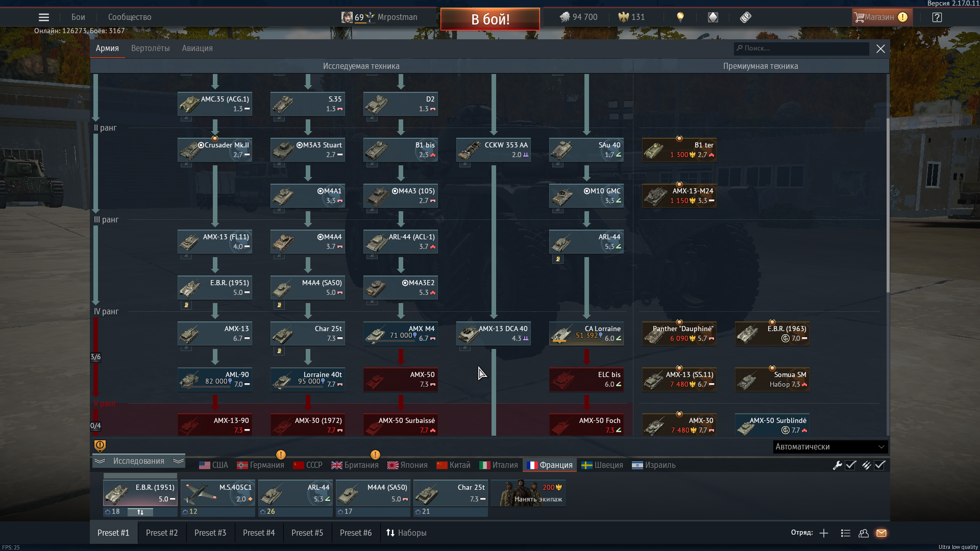The width and height of the screenshot is (980, 551).
Task: Select the AML-90 vehicle card
Action: coord(215,380)
